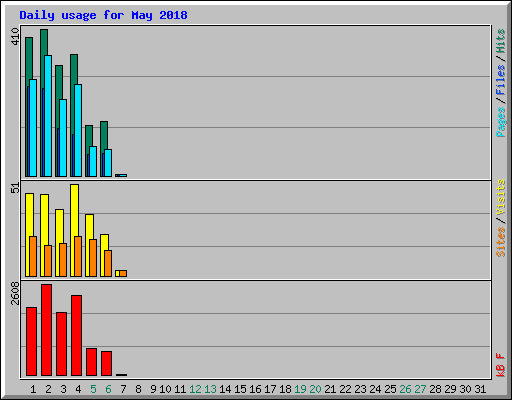Select the orange Sites bar for day 5
Viewport: 512px width, 400px height.
click(93, 258)
